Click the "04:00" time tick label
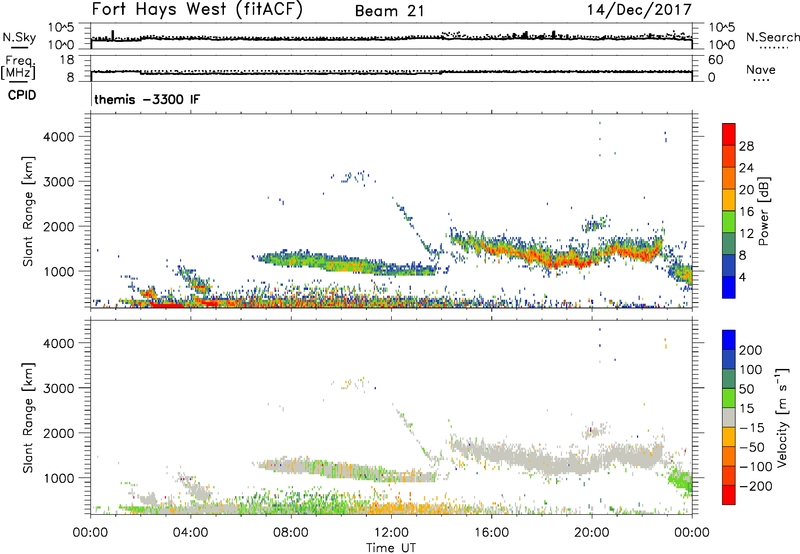This screenshot has height=554, width=800. tap(190, 533)
